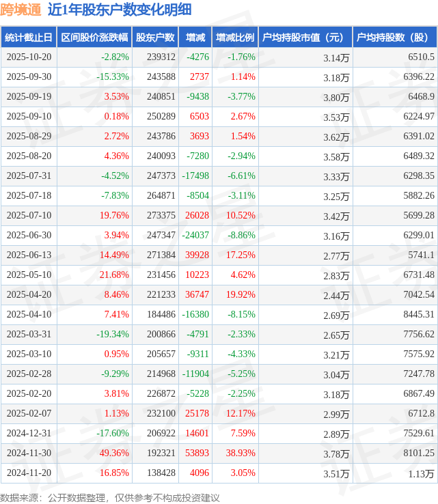Select the 户均持股市值（元） column header
The width and height of the screenshot is (438, 504).
pos(305,38)
